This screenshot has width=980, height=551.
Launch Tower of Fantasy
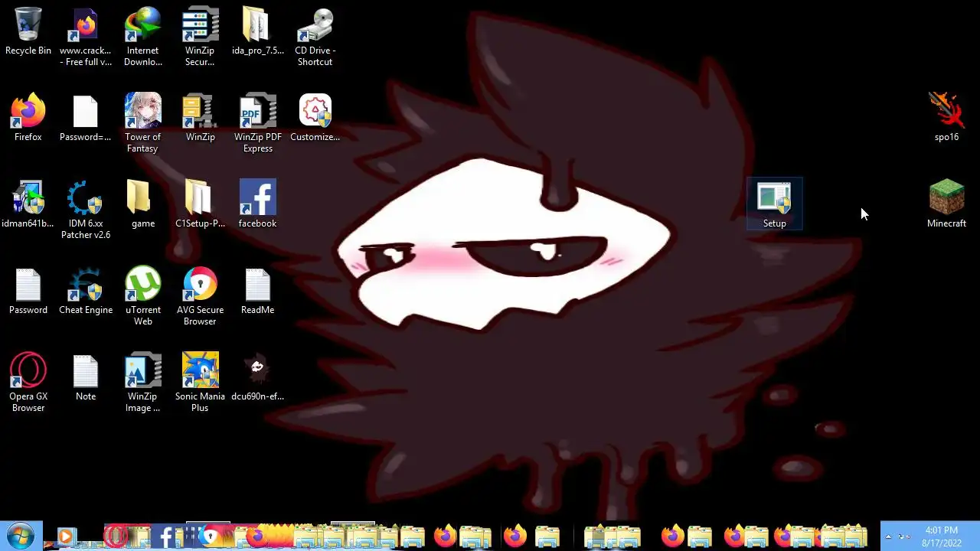point(143,123)
